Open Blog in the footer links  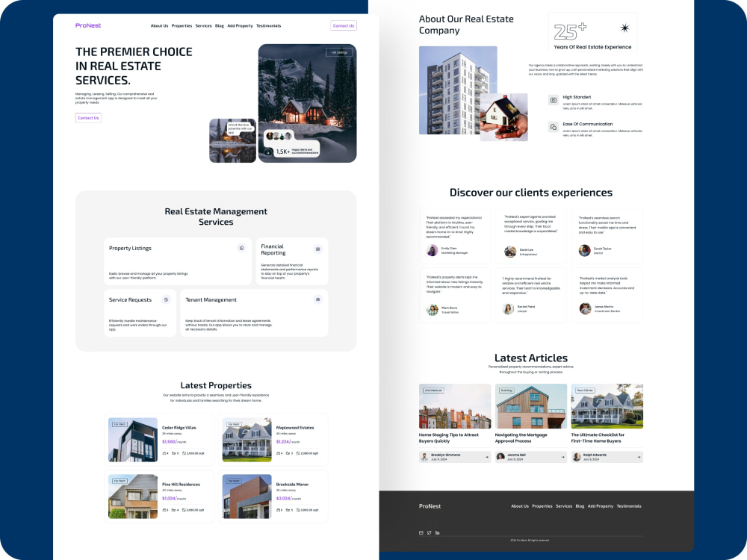580,506
